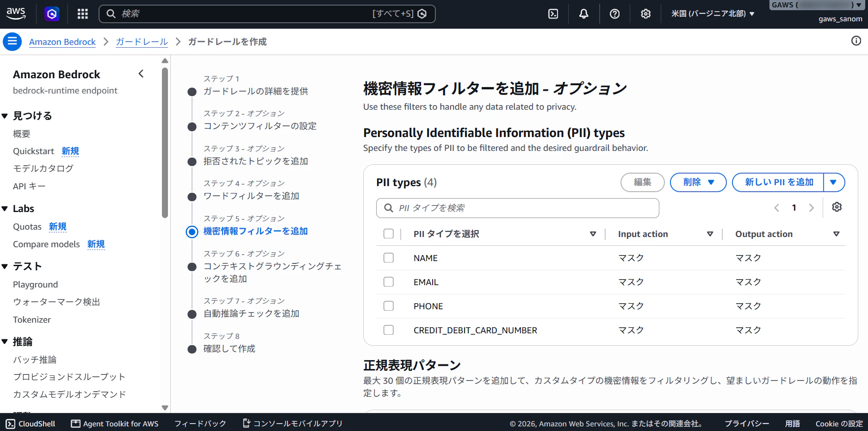Open CloudShell from the footer bar
868x431 pixels.
(31, 424)
